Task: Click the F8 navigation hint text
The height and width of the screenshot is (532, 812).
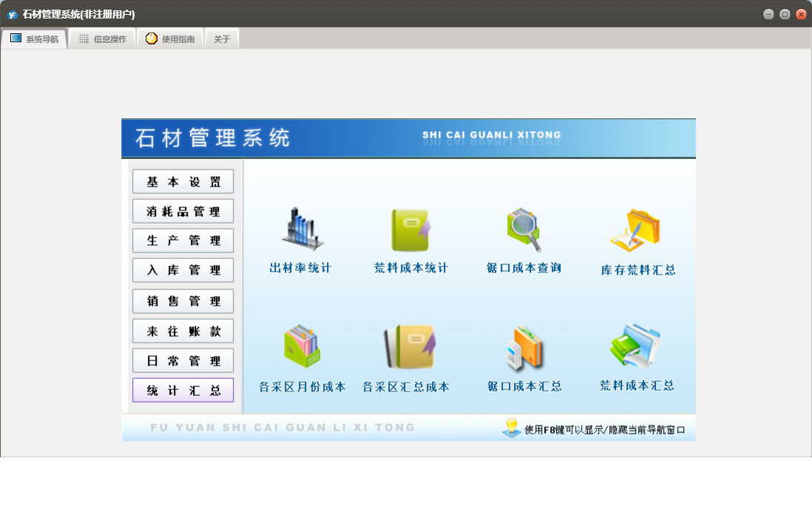Action: 604,430
